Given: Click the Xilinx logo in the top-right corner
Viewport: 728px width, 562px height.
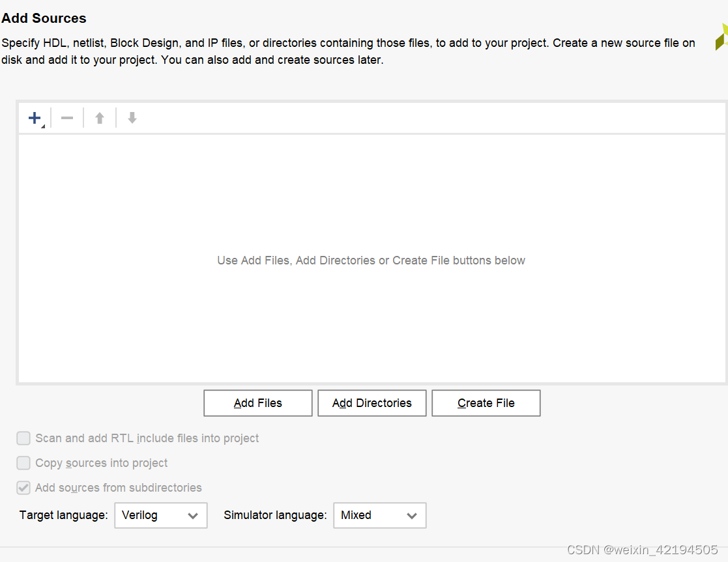Looking at the screenshot, I should click(721, 36).
